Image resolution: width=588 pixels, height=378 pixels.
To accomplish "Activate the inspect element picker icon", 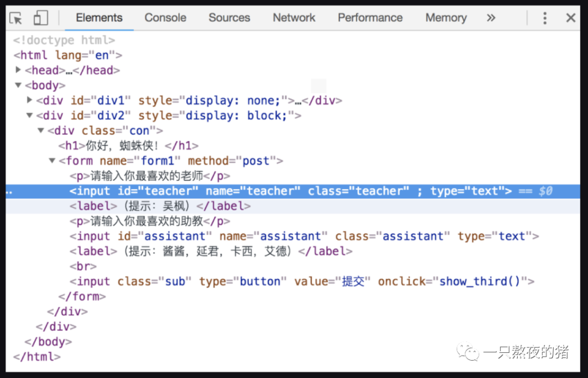I will coord(16,18).
